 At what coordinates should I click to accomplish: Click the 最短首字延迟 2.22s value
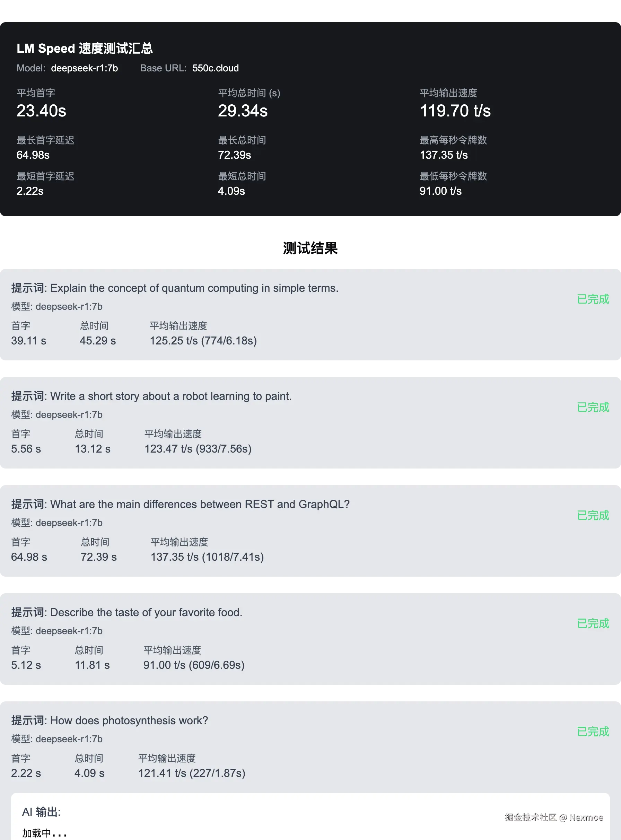30,191
